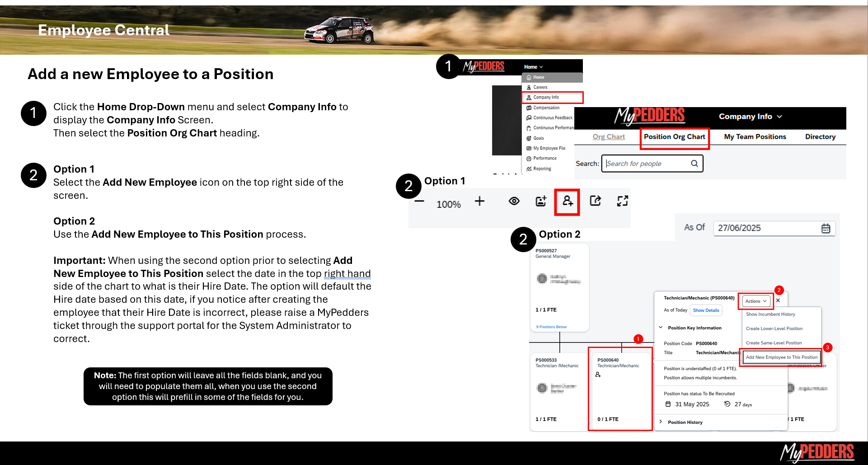Expand the Company Info dropdown
Screen dimensions: 868x465
point(750,117)
